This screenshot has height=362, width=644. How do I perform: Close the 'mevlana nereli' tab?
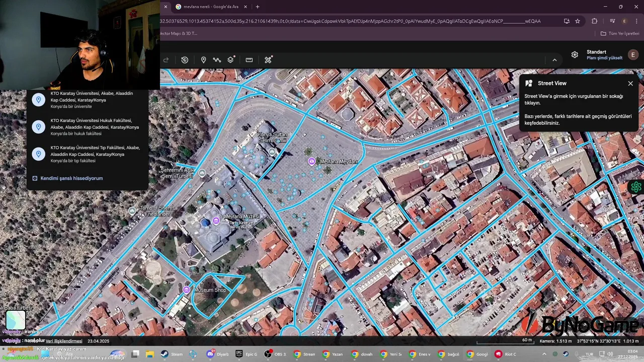(246, 7)
